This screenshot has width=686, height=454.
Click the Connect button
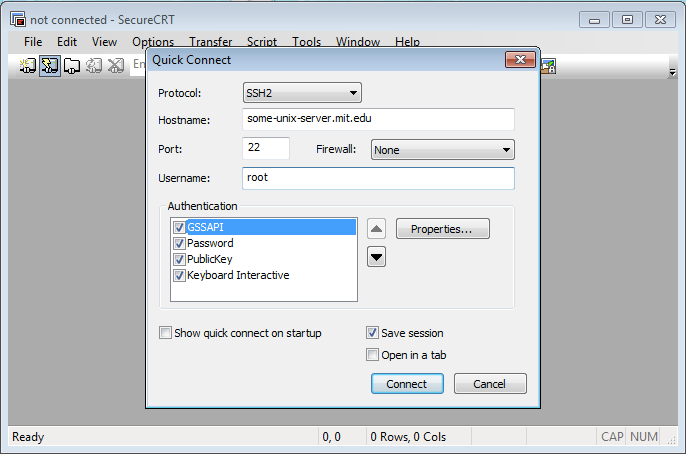point(407,384)
